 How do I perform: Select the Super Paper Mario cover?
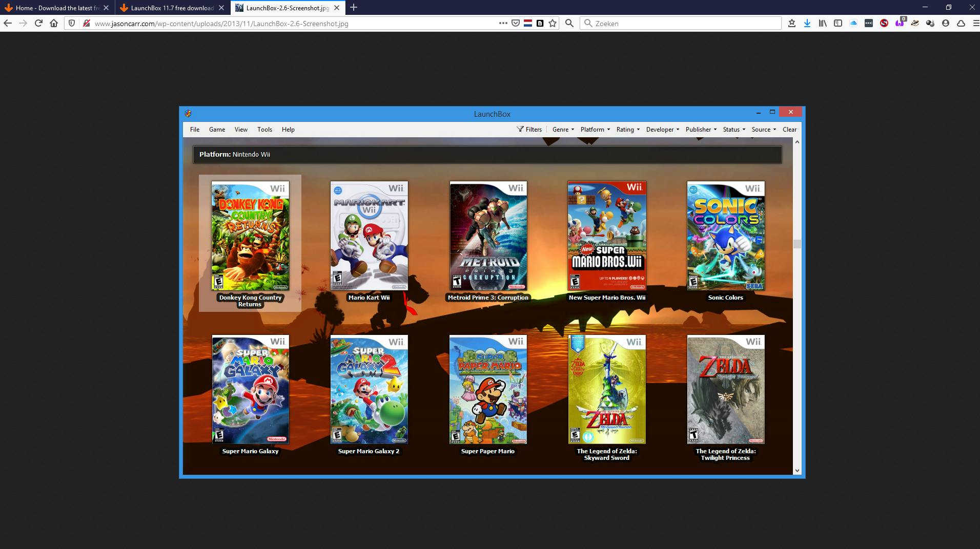[x=488, y=389]
